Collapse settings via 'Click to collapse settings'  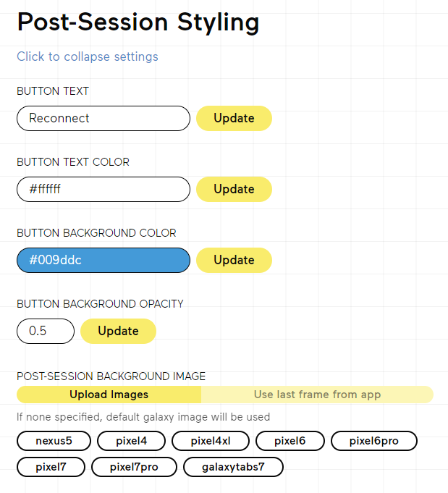tap(88, 56)
